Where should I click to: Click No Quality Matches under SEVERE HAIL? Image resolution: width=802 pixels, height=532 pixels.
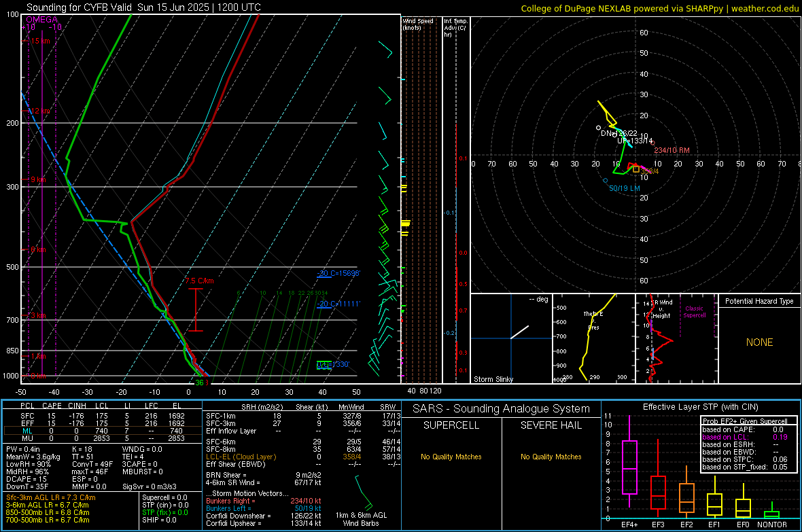(551, 457)
